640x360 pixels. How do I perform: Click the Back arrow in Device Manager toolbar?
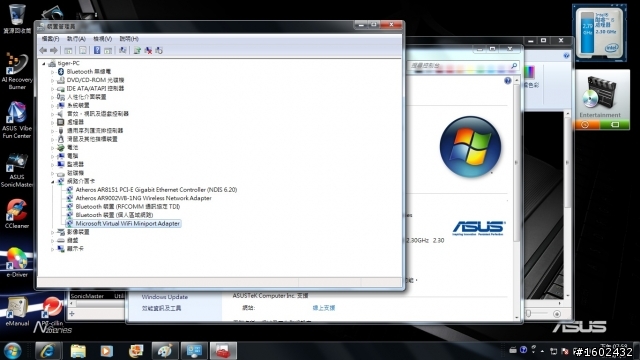tap(43, 50)
